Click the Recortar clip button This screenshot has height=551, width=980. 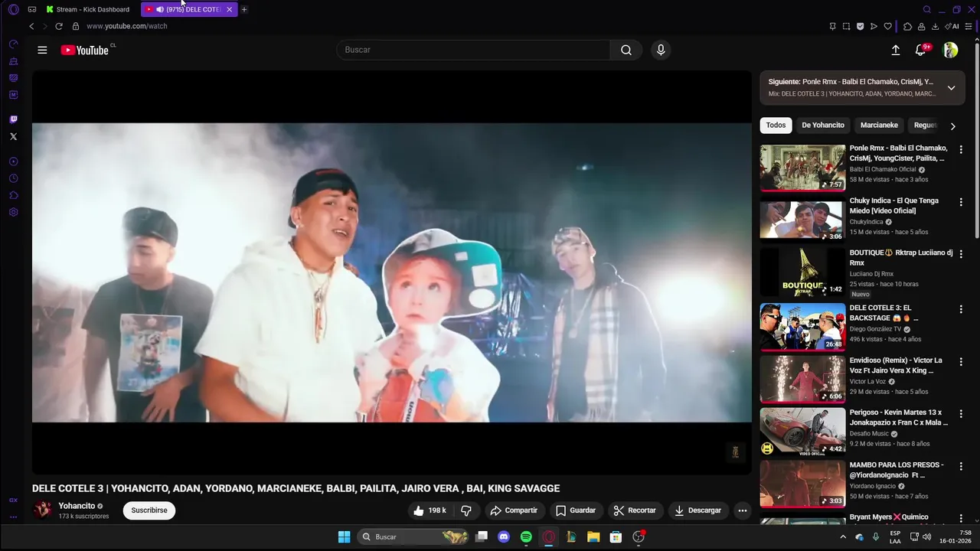(x=635, y=510)
